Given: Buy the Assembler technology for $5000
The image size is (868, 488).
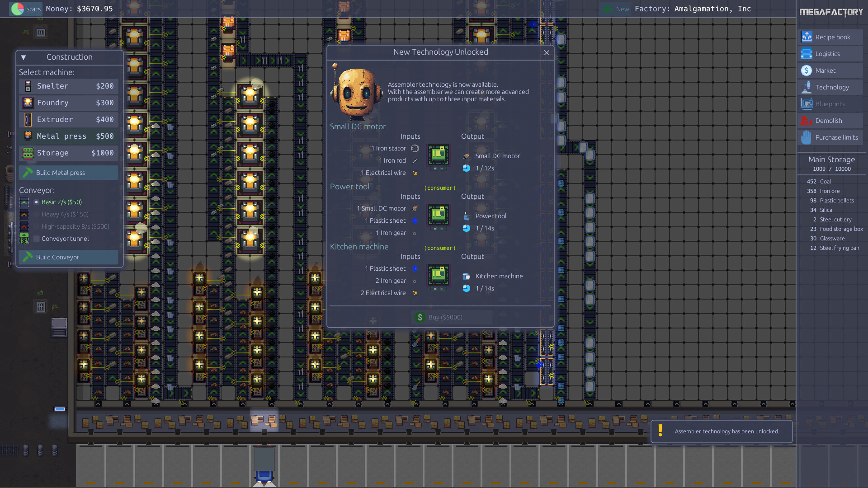Looking at the screenshot, I should (x=451, y=317).
